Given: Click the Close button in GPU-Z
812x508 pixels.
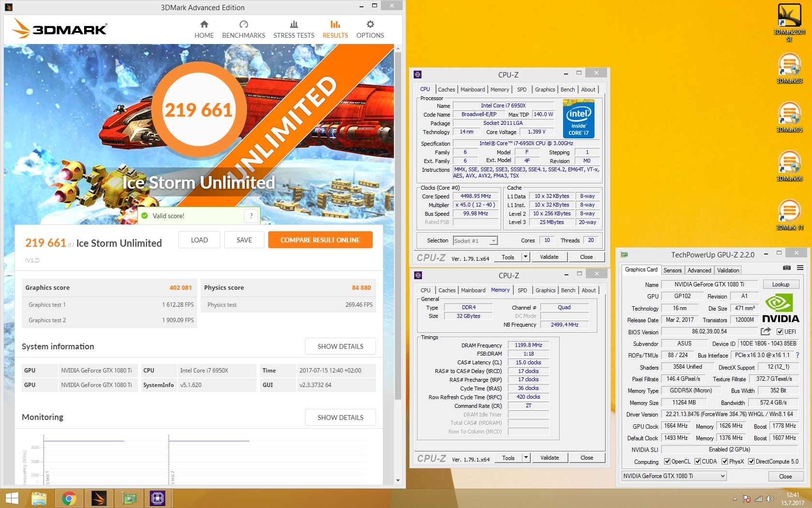Looking at the screenshot, I should pyautogui.click(x=785, y=477).
